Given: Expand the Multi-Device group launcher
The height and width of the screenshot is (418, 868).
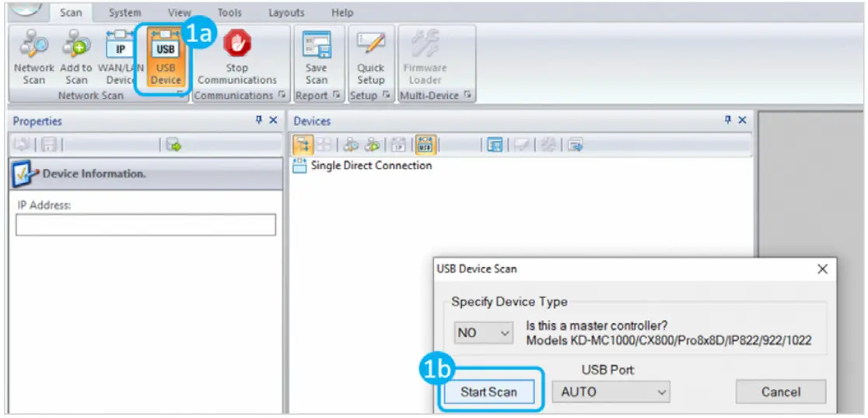Looking at the screenshot, I should (x=468, y=95).
